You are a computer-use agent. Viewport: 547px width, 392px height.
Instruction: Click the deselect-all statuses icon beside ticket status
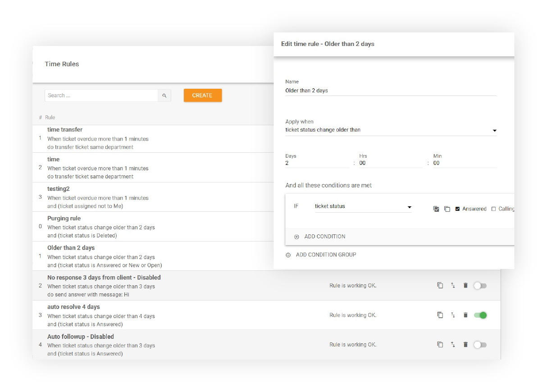(x=447, y=209)
